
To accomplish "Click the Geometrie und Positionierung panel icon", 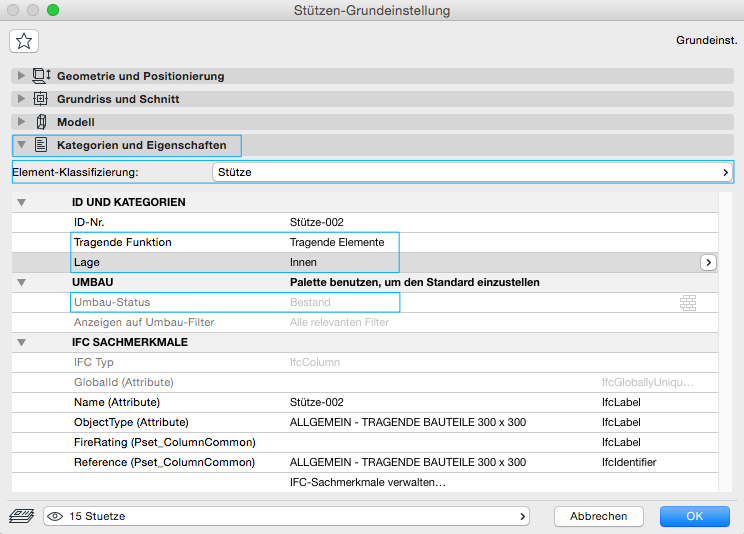I will (41, 76).
